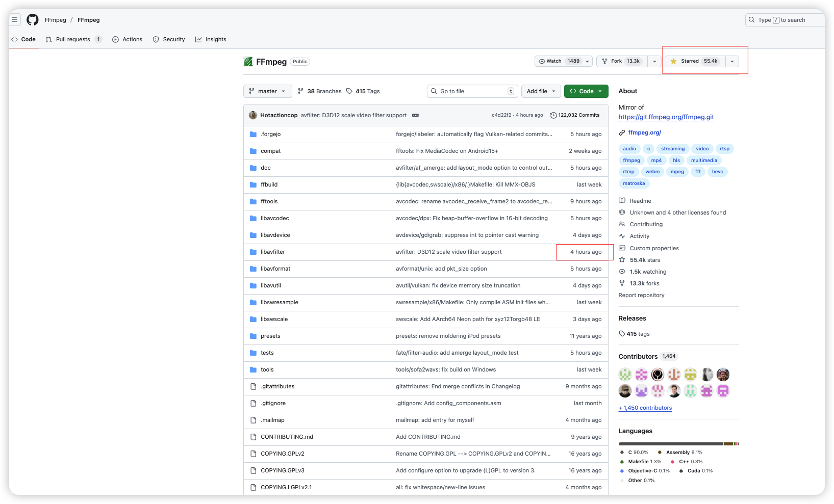Click the folder icon beside fftools
The image size is (834, 504).
click(x=253, y=201)
